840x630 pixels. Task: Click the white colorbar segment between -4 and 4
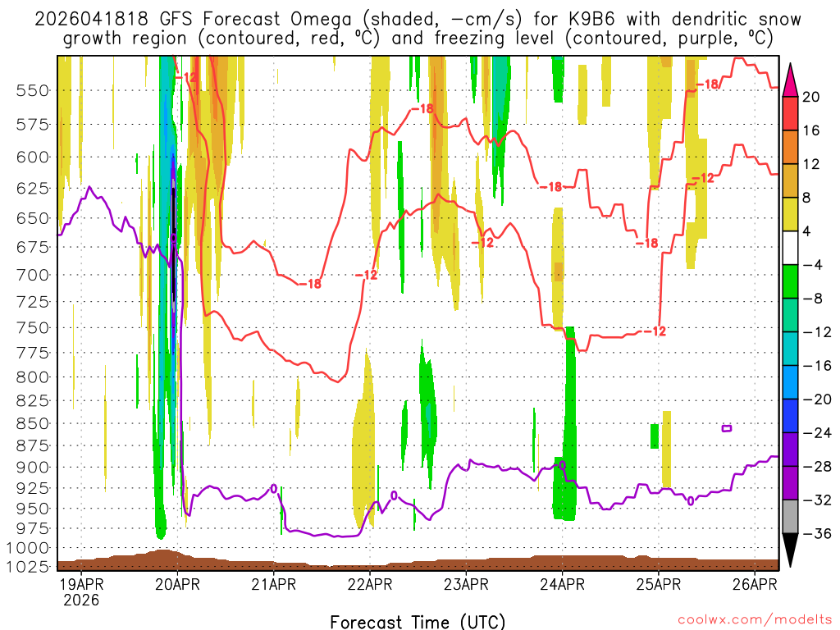[790, 248]
